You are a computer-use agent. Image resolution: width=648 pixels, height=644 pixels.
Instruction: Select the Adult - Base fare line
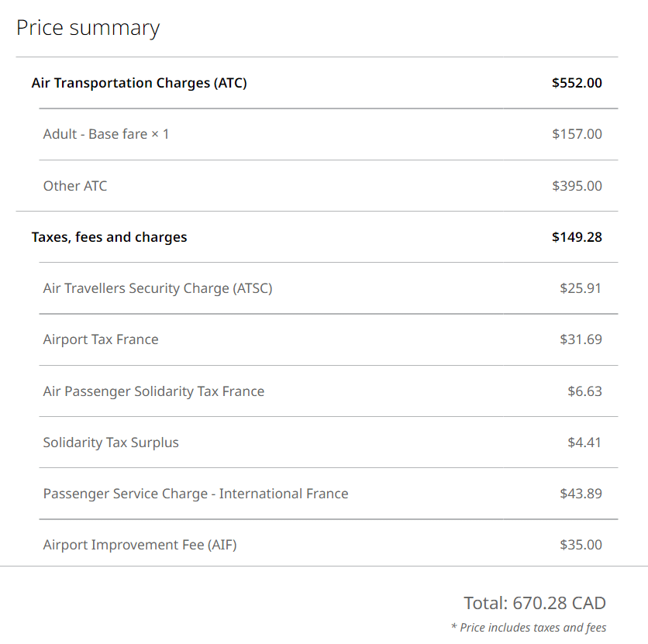click(106, 134)
